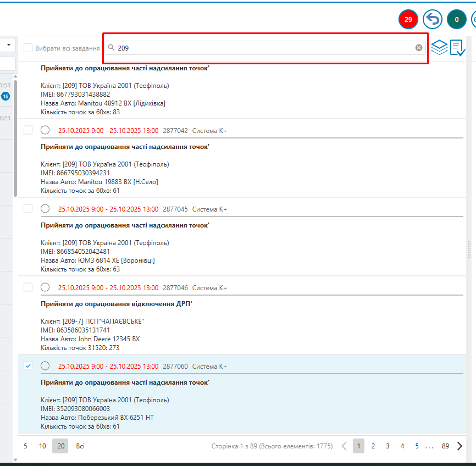Click 'Кількість точок 31520: 273' text
Image resolution: width=476 pixels, height=466 pixels.
80,348
